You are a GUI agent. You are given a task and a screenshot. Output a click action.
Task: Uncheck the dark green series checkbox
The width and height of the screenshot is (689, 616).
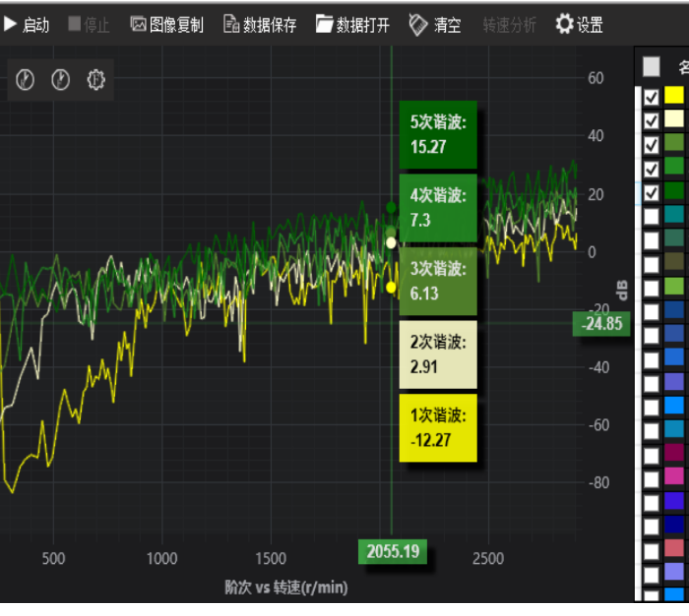click(x=651, y=193)
